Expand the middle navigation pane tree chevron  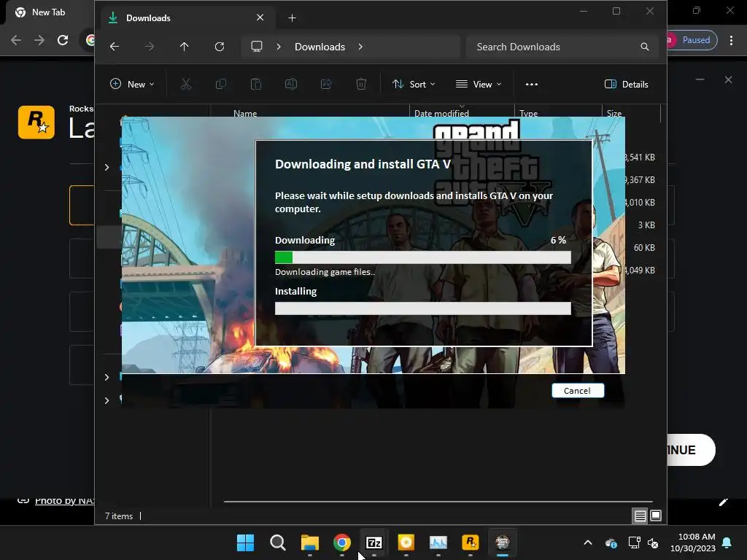coord(107,377)
